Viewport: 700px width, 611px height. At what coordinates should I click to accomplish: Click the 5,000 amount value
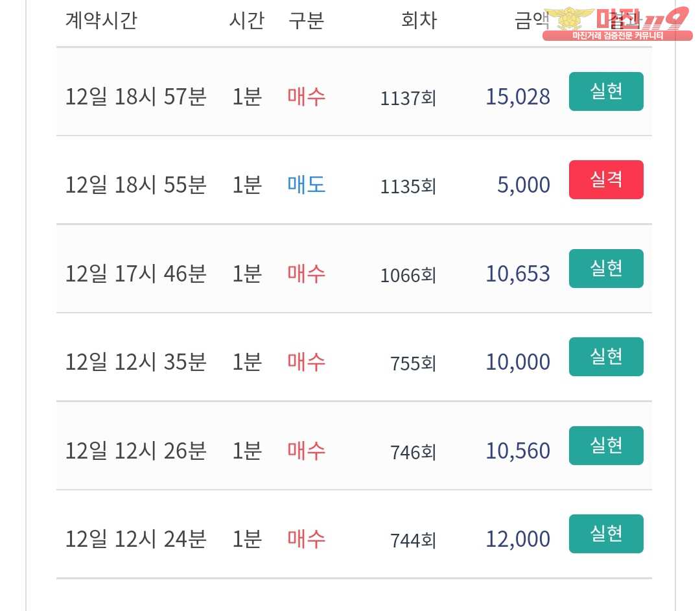pyautogui.click(x=523, y=186)
